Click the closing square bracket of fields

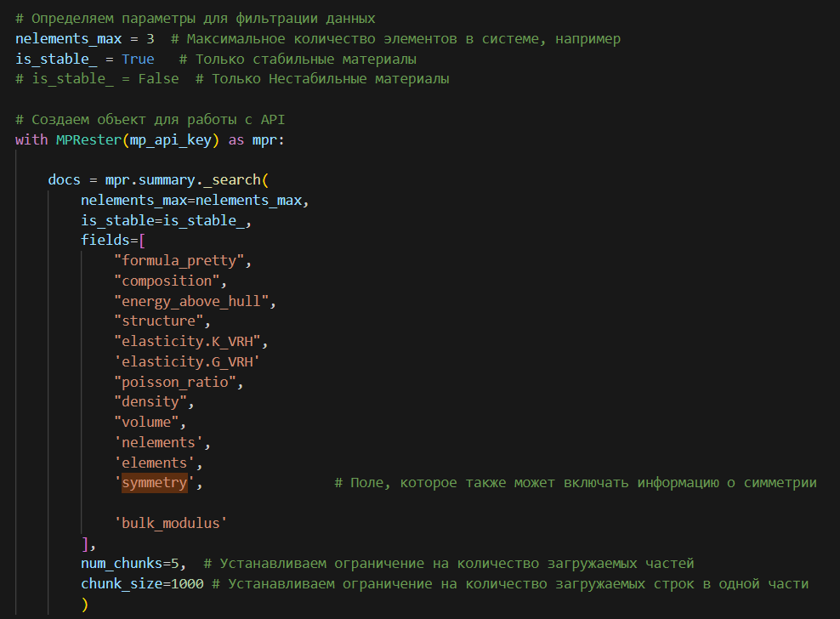85,544
